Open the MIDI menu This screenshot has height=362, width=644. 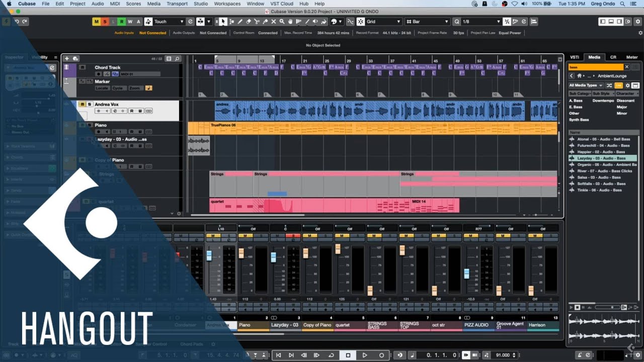(x=115, y=4)
